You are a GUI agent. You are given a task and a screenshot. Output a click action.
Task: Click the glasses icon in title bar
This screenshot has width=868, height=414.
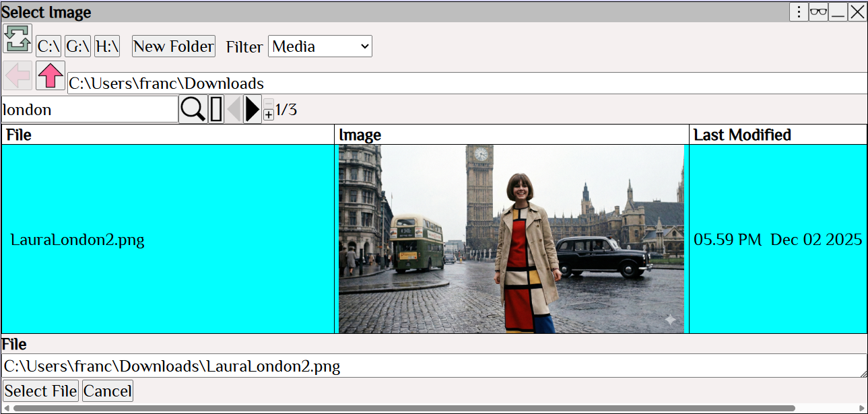818,11
